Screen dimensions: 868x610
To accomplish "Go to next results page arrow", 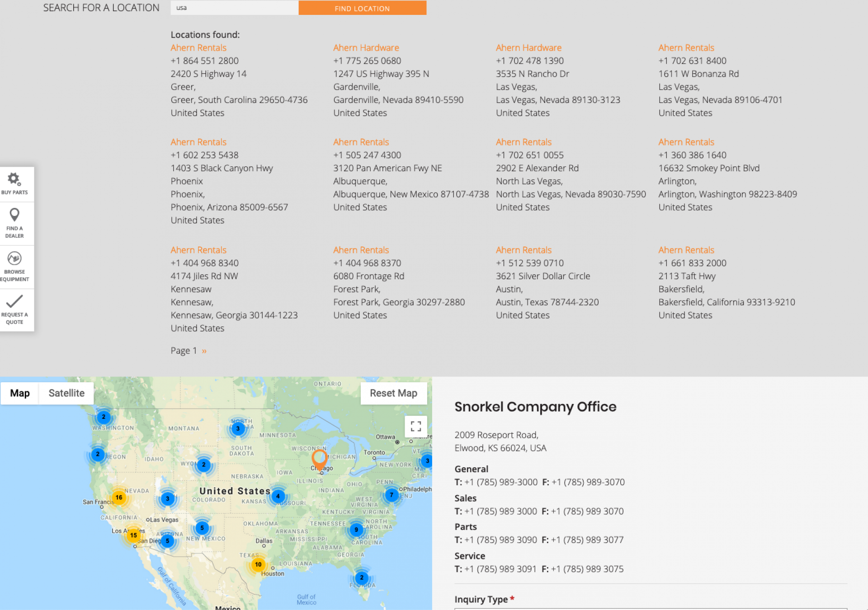I will [204, 351].
